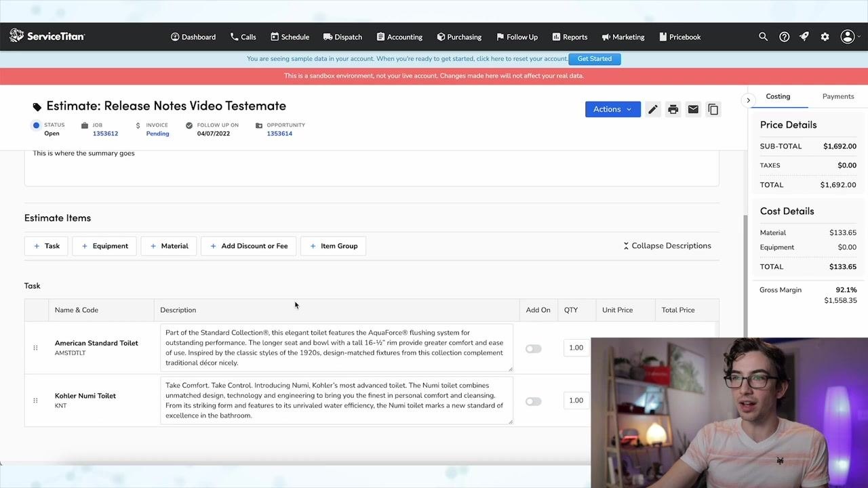Open the Dashboard menu

click(193, 37)
